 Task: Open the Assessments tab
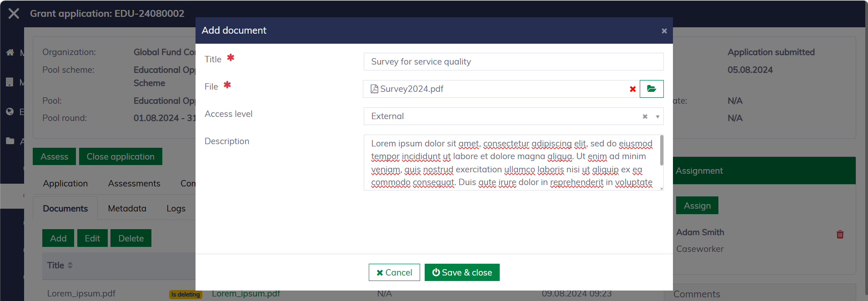pos(134,183)
